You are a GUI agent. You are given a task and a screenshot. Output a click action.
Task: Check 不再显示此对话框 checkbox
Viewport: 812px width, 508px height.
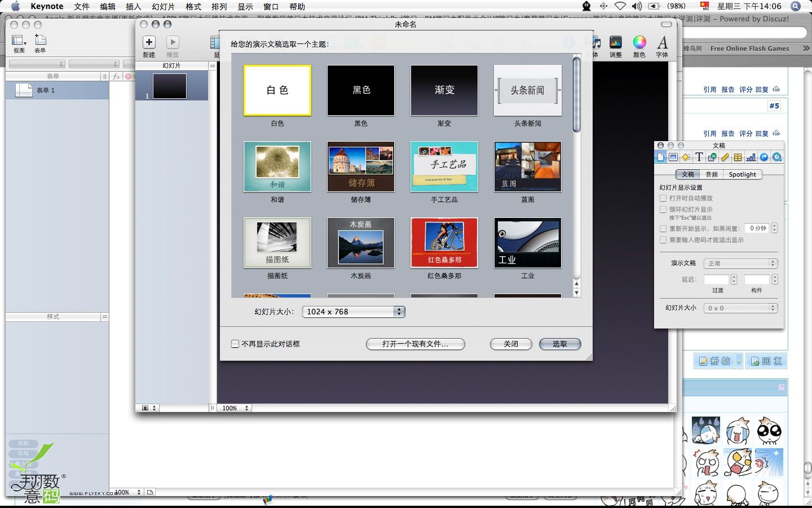235,344
